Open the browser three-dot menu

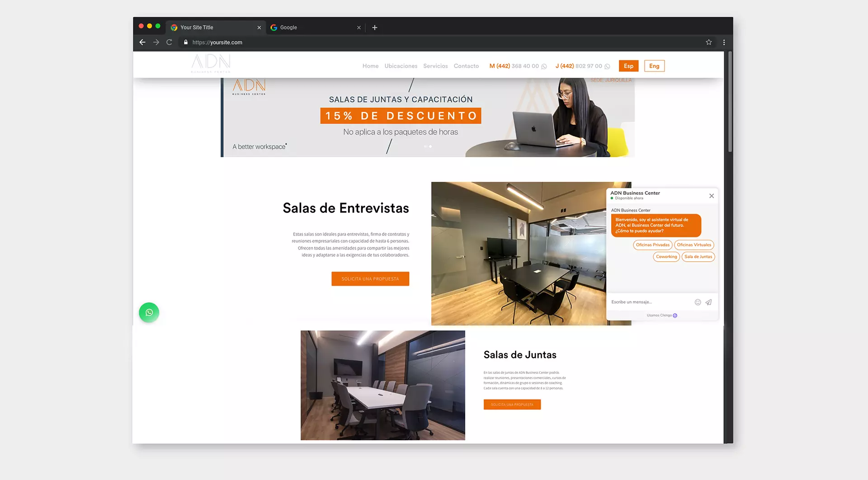(724, 42)
